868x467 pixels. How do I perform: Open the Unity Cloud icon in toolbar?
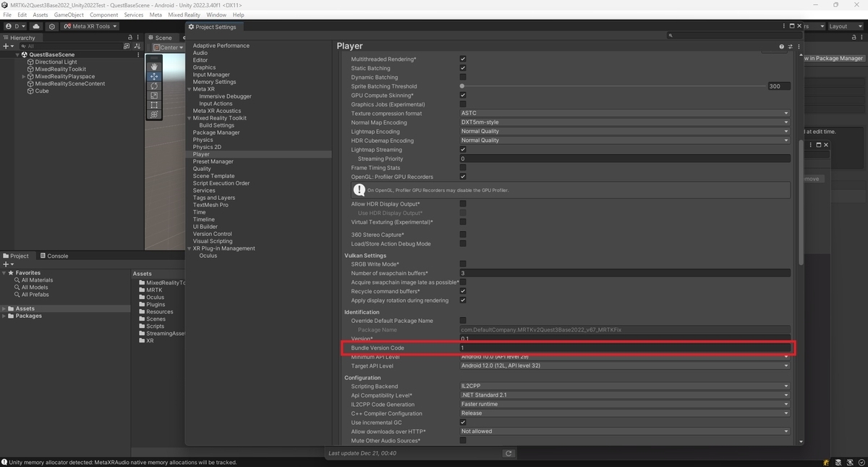tap(36, 26)
